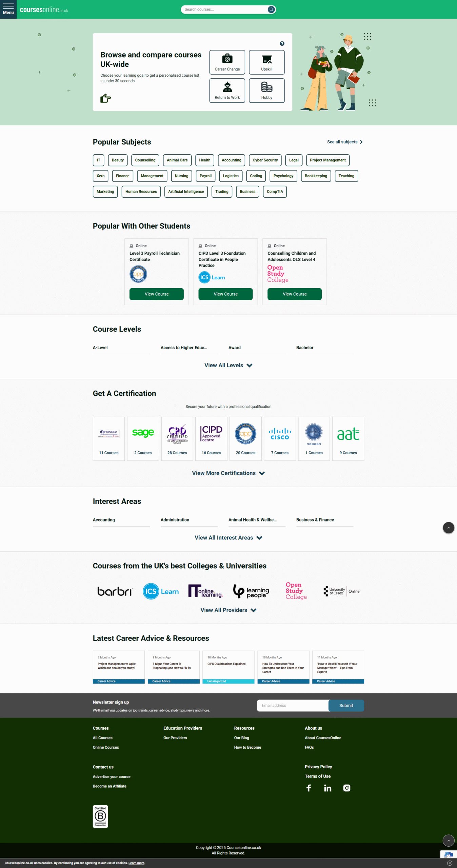Open Instagram page via footer icon
The image size is (457, 868).
pyautogui.click(x=346, y=788)
